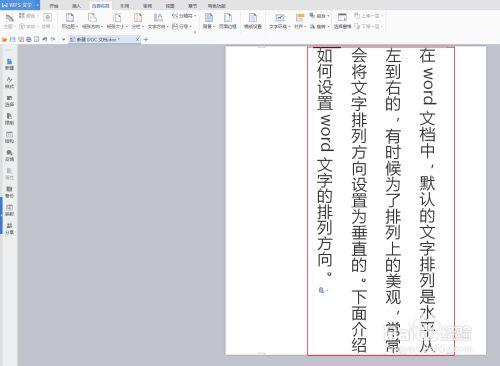Open 稿纸设置 manuscript paper settings
This screenshot has height=366, width=500.
pos(253,21)
